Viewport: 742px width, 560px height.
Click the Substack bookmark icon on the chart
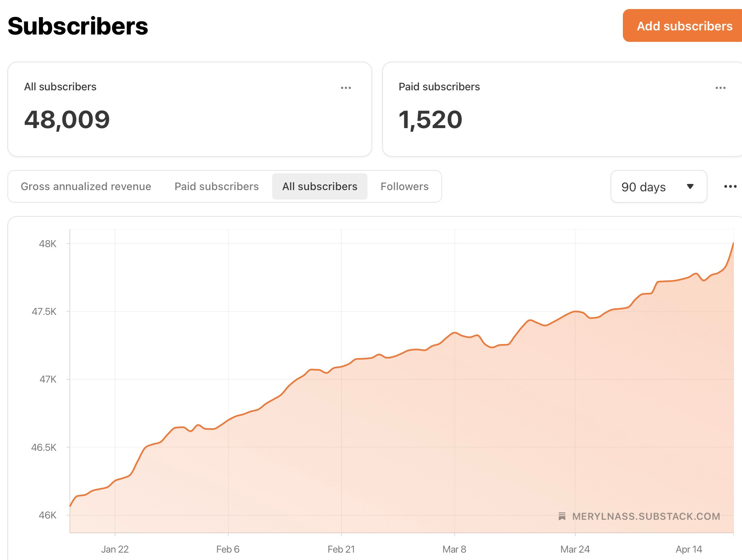click(x=562, y=516)
